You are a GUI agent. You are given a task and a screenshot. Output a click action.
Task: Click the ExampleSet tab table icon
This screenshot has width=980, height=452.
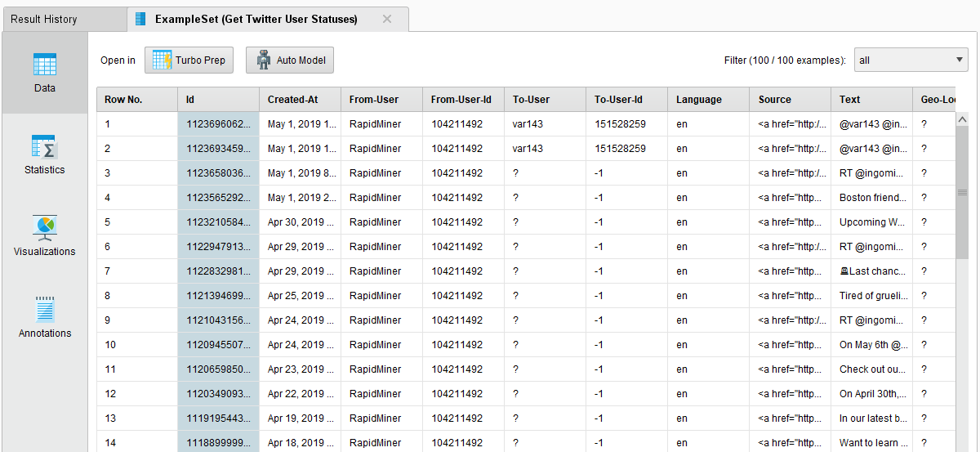click(141, 19)
